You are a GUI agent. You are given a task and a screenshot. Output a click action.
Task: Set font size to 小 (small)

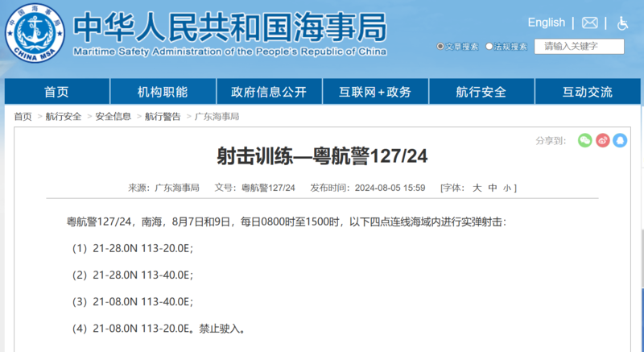click(x=507, y=188)
